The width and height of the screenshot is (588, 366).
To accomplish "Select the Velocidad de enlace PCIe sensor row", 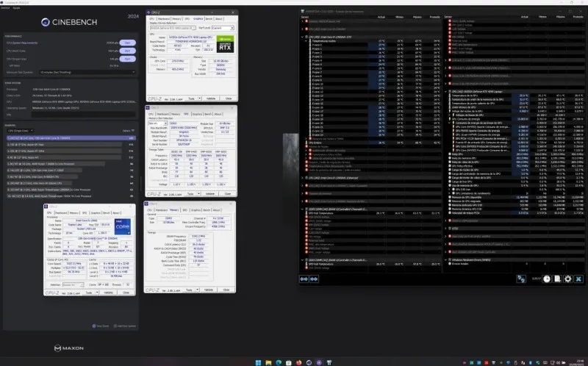I will [x=517, y=213].
